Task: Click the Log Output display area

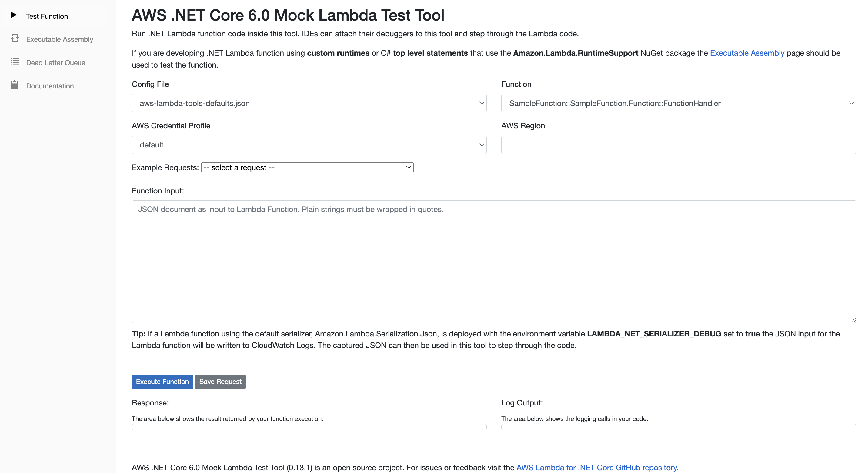Action: tap(678, 427)
